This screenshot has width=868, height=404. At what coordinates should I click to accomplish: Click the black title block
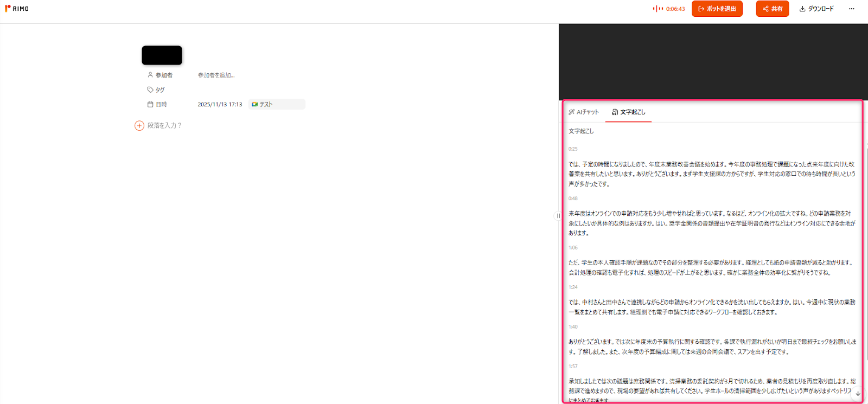tap(162, 55)
